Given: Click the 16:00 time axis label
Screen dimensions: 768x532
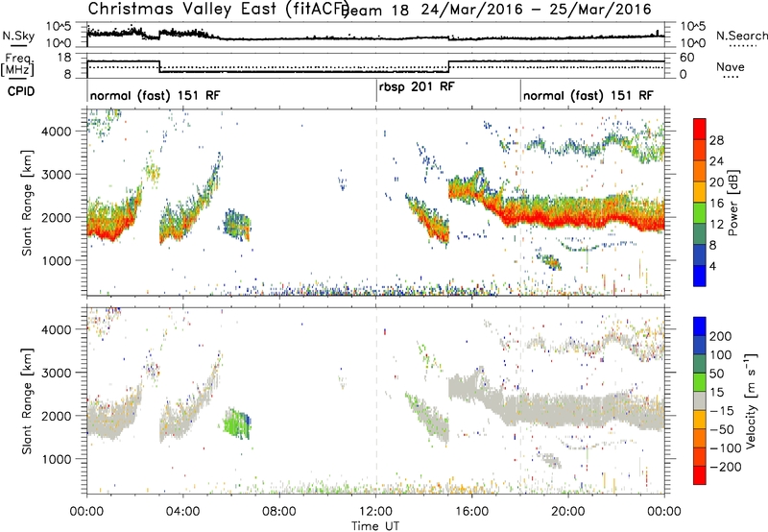Looking at the screenshot, I should pyautogui.click(x=472, y=512).
